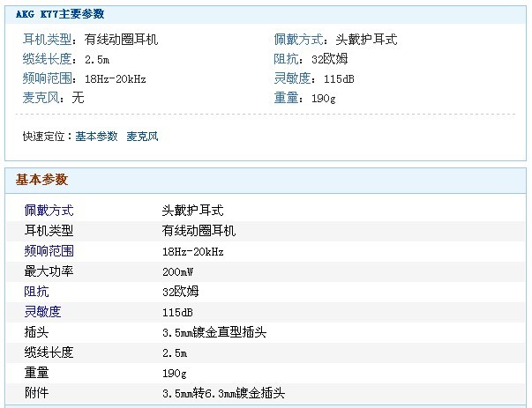The height and width of the screenshot is (408, 532).
Task: Select the 插头 row label
Action: click(x=37, y=332)
